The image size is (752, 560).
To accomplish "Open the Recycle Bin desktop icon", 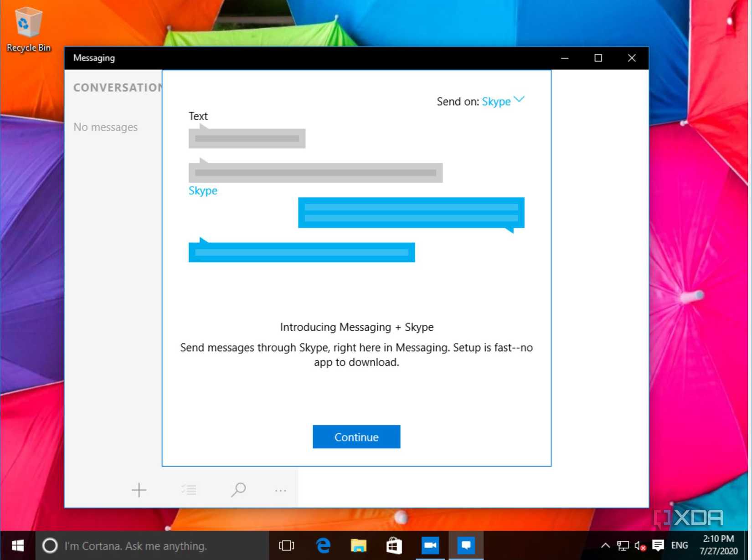I will click(x=28, y=30).
